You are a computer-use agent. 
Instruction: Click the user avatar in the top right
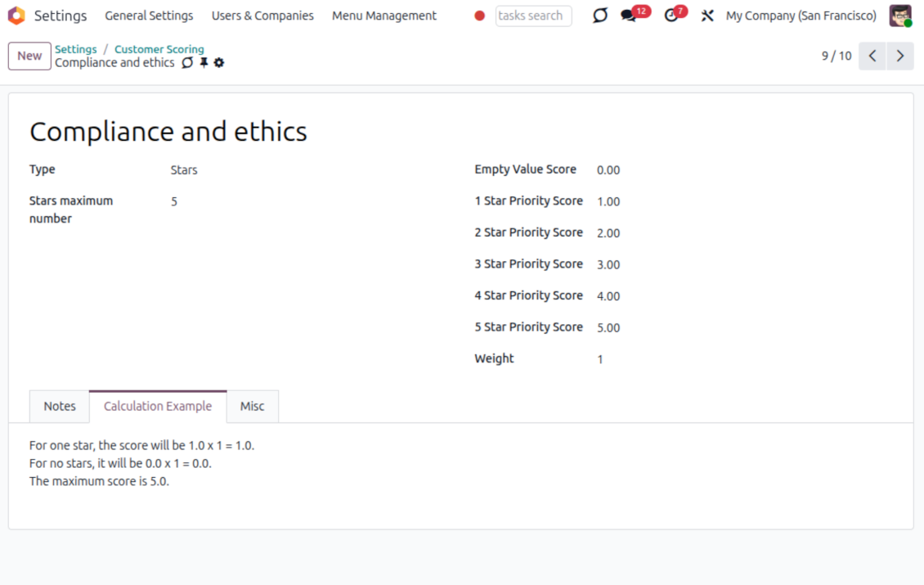900,16
